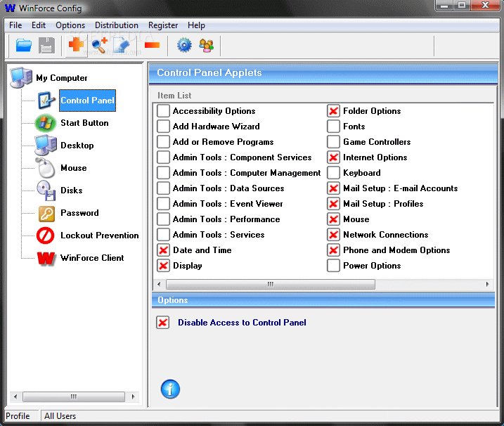Open the File menu
The width and height of the screenshot is (504, 426).
15,25
